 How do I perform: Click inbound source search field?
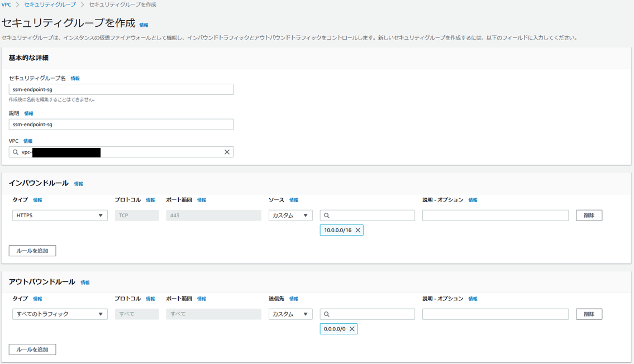point(368,215)
